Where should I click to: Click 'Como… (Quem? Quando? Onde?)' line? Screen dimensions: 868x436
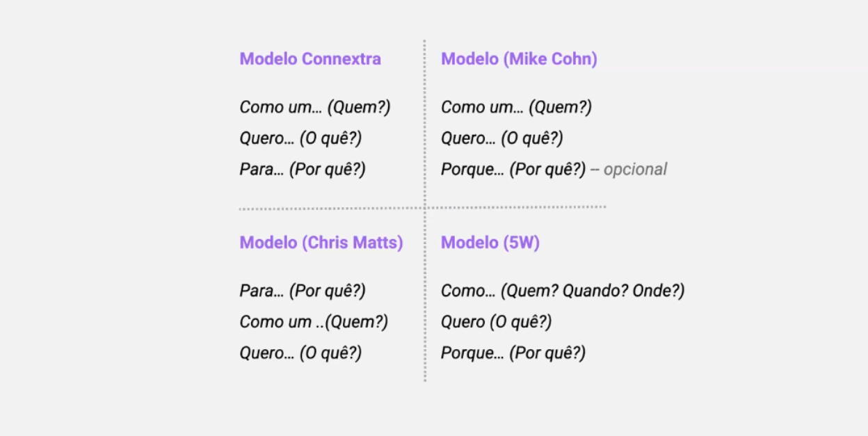pos(563,291)
